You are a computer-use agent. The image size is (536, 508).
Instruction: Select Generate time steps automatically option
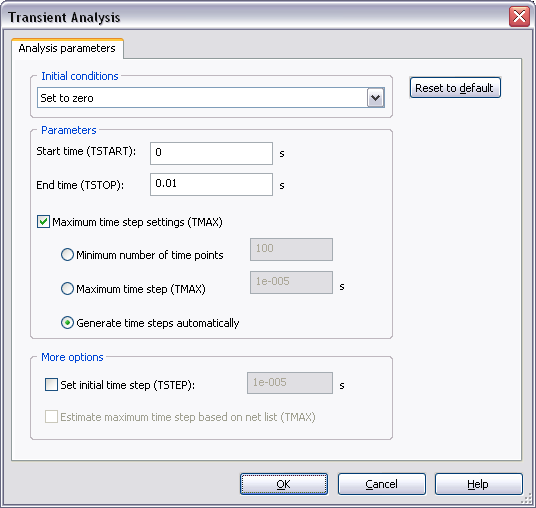coord(67,323)
